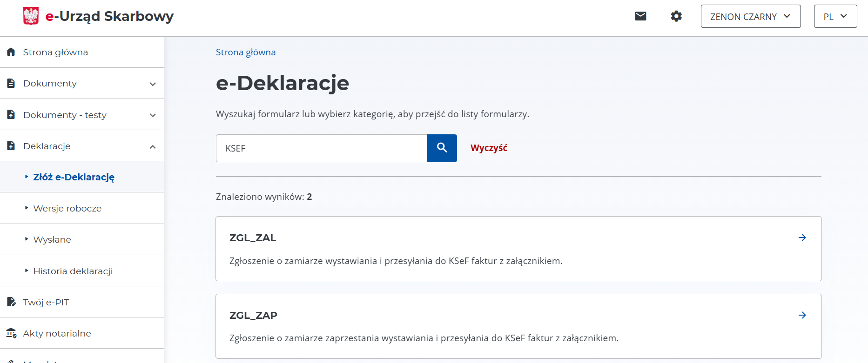The height and width of the screenshot is (363, 868).
Task: Select Wersje robocze in the sidebar
Action: [x=67, y=208]
